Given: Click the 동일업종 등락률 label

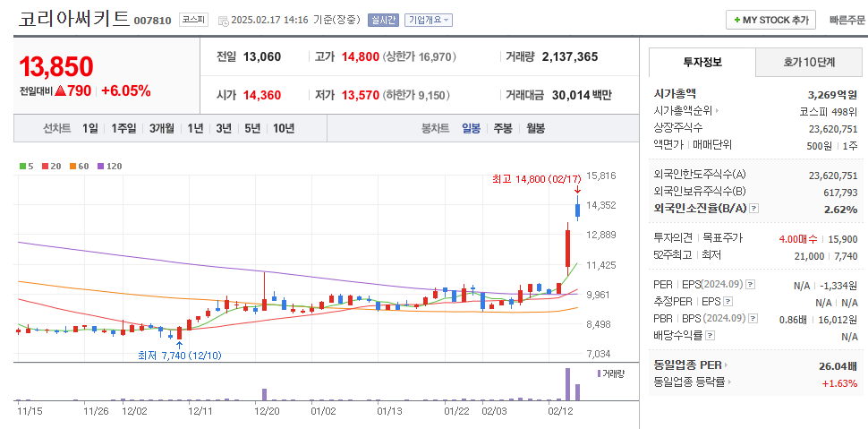Looking at the screenshot, I should click(x=690, y=382).
